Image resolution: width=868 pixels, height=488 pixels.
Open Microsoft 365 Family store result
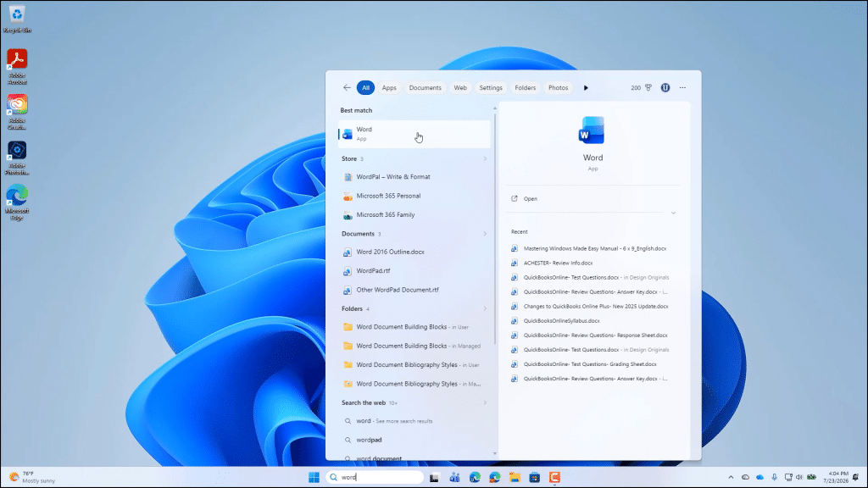pyautogui.click(x=414, y=214)
